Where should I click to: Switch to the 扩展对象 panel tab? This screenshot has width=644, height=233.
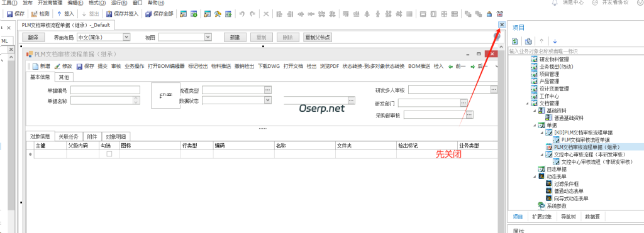pos(541,217)
